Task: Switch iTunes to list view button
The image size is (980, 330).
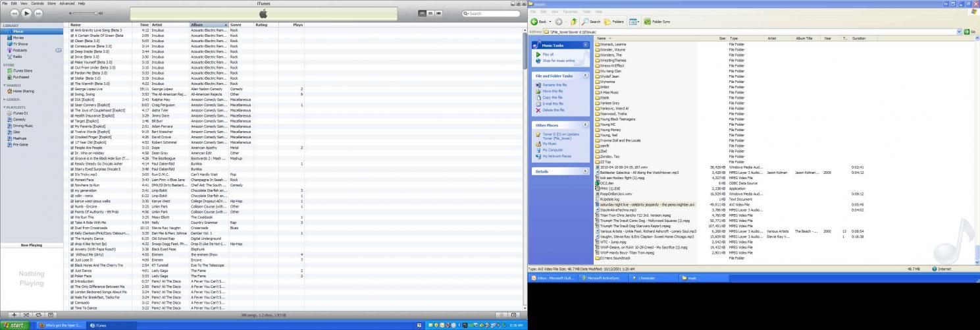Action: [423, 13]
